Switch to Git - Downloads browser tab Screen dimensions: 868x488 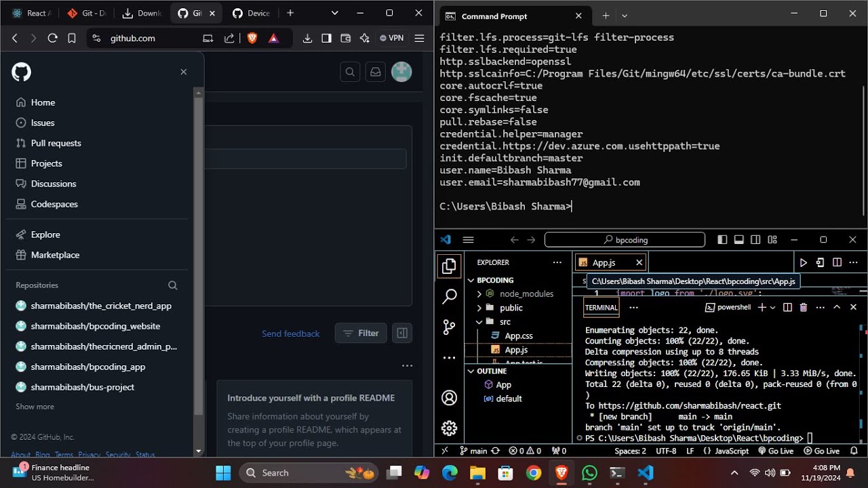(87, 13)
